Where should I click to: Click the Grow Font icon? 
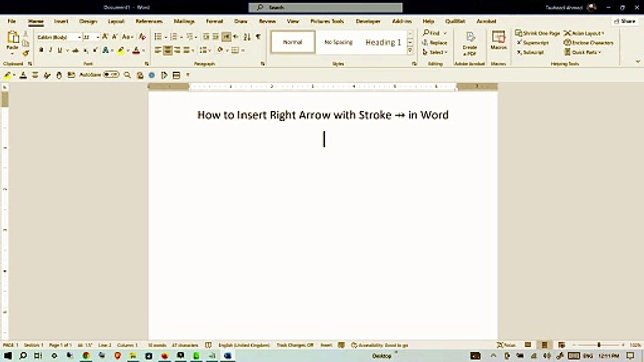pos(105,37)
